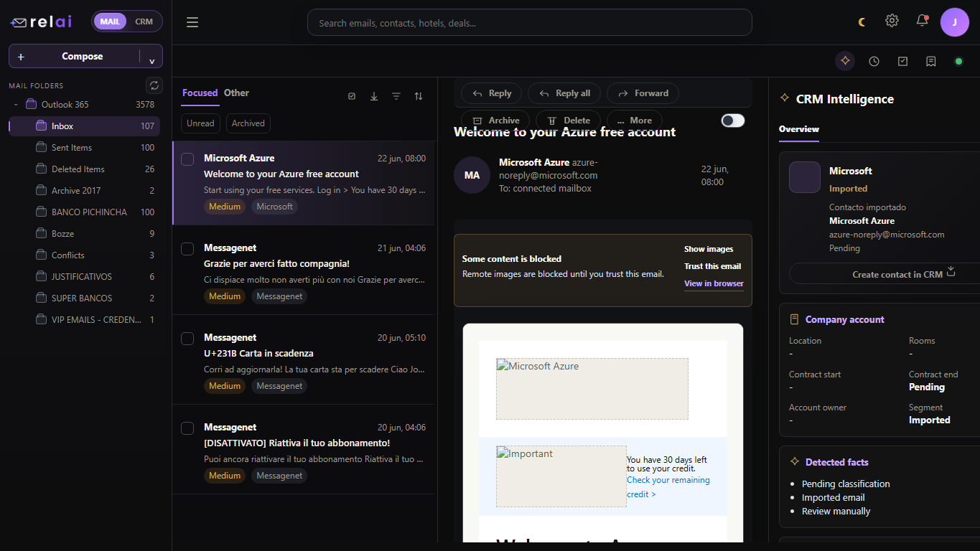Click the download icon in email list header

pyautogui.click(x=374, y=96)
